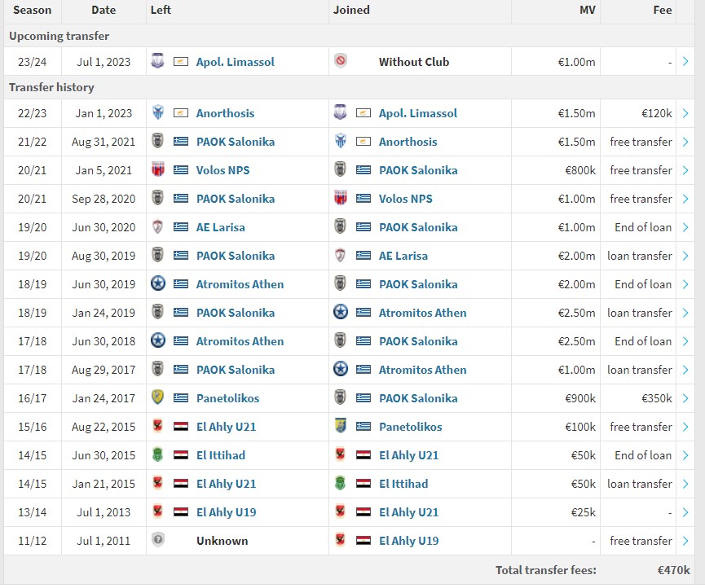Expand the Jan 1, 2023 transfer details arrow
Image resolution: width=705 pixels, height=588 pixels.
click(685, 113)
